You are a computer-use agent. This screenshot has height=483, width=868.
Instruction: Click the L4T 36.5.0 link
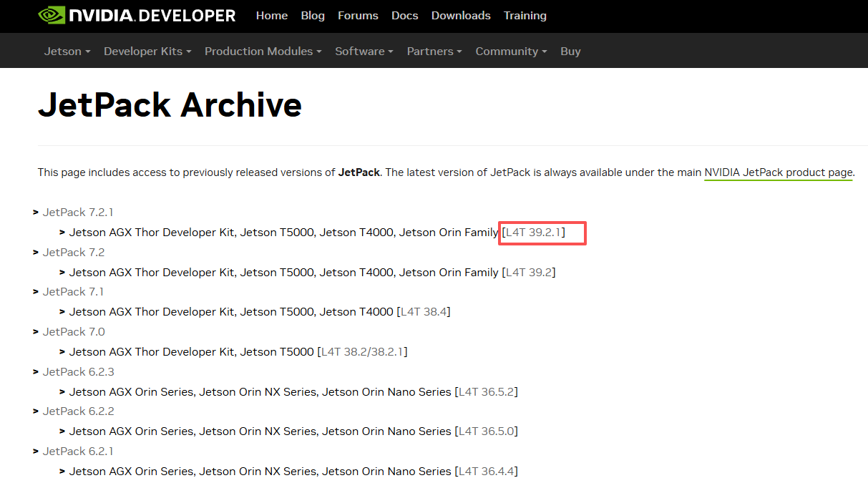pos(487,431)
